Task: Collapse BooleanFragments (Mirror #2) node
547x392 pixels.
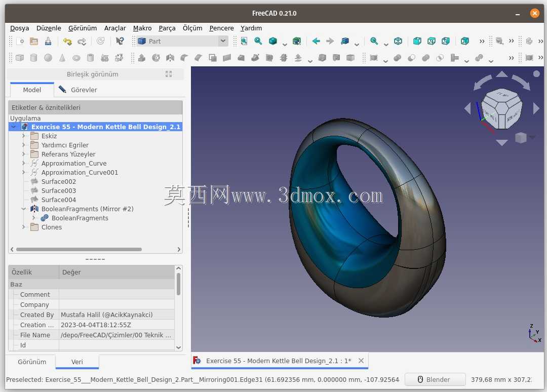Action: [24, 209]
